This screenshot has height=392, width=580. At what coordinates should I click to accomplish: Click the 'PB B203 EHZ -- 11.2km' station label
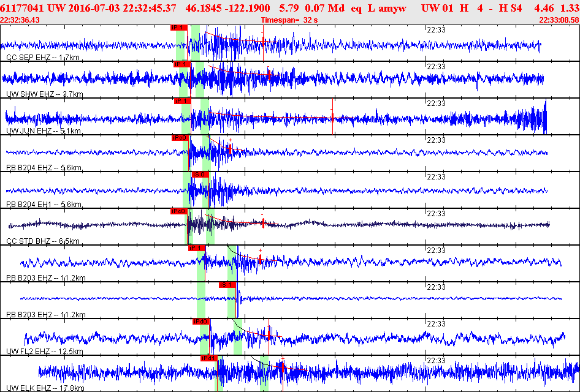[x=46, y=278]
